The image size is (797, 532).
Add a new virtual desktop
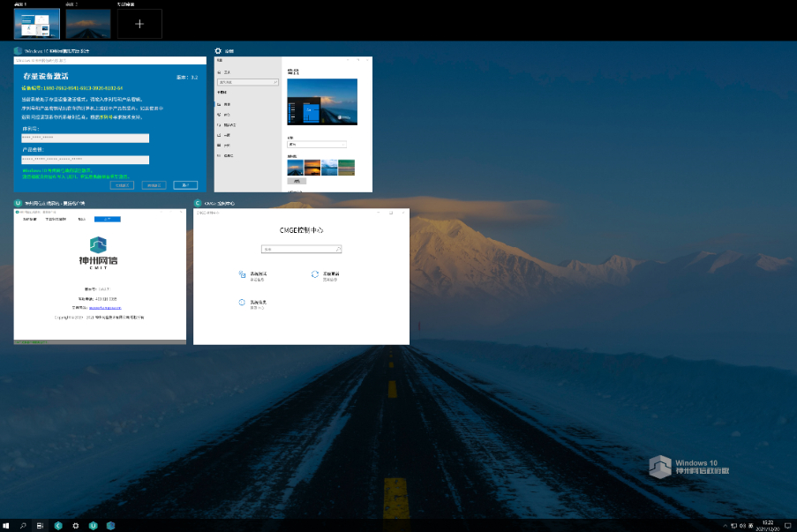click(139, 24)
